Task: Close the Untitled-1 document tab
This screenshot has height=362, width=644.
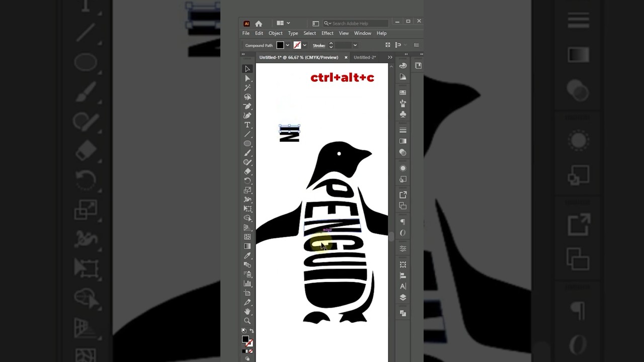Action: coord(346,57)
